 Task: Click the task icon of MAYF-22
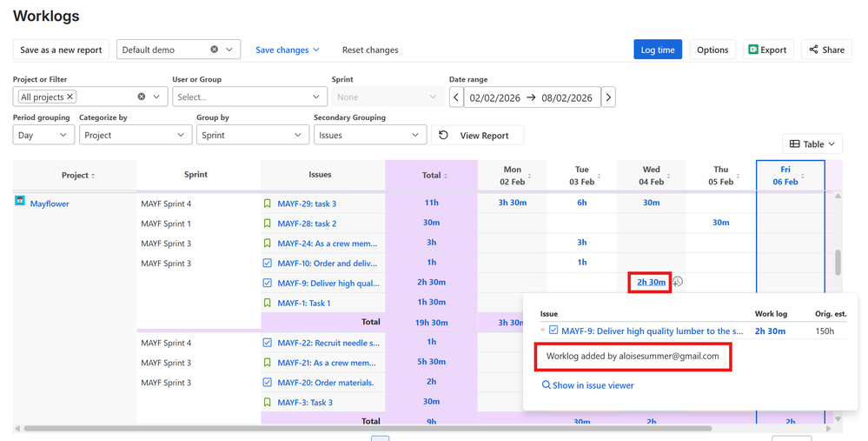268,343
